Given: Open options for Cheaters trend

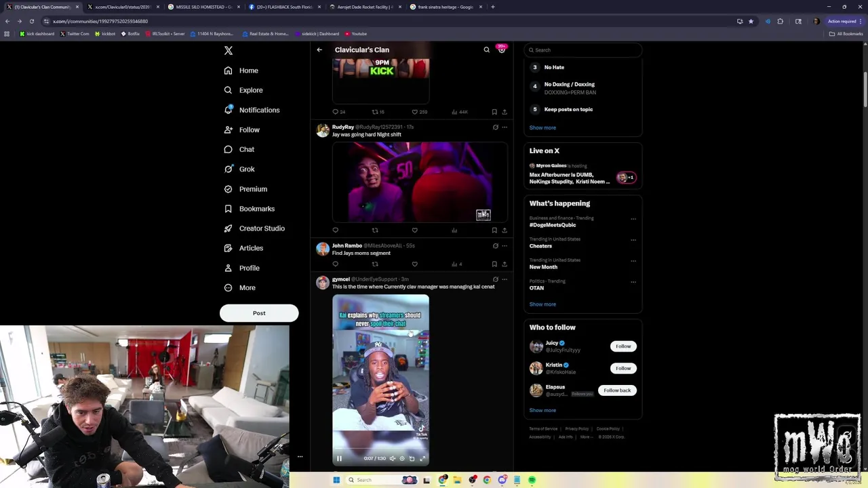Looking at the screenshot, I should 633,240.
